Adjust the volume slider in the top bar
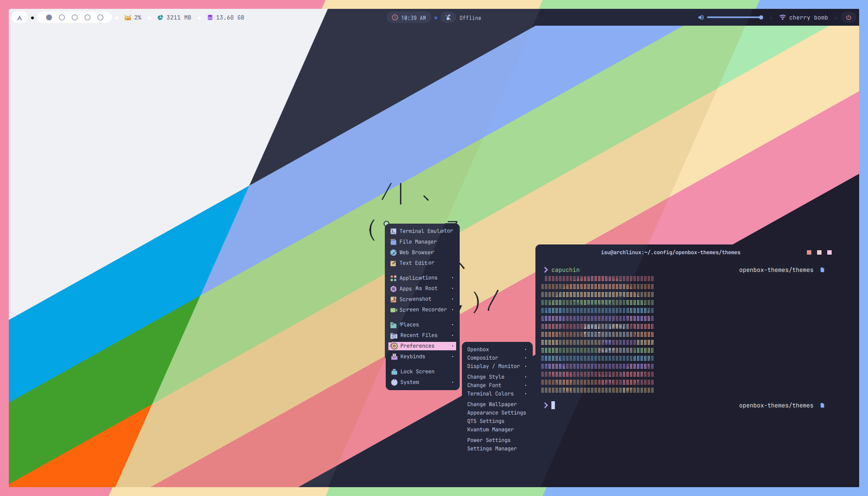The width and height of the screenshot is (868, 496). click(x=734, y=18)
